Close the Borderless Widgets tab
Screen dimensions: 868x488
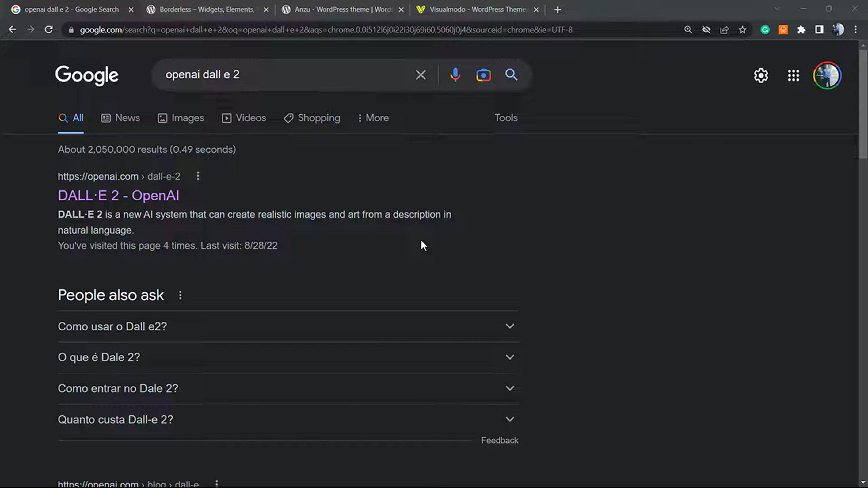(266, 9)
